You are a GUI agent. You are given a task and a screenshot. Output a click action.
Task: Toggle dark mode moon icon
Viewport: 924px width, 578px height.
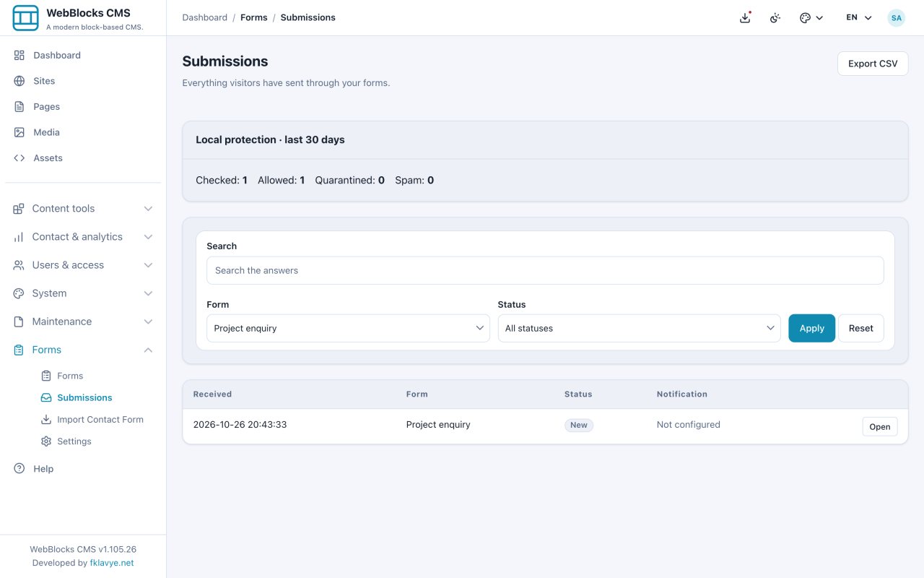pos(775,17)
